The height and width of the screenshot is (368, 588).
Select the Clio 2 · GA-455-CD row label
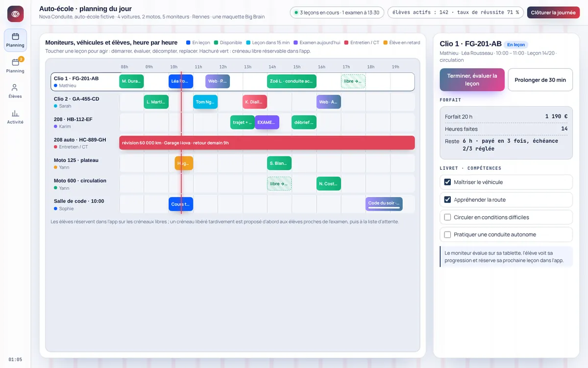click(x=76, y=99)
